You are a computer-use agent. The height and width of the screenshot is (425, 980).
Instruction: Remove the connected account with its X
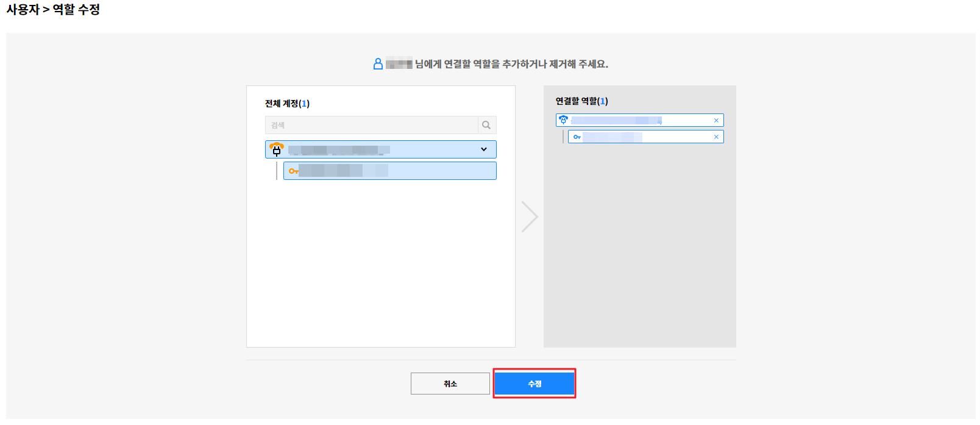point(716,121)
